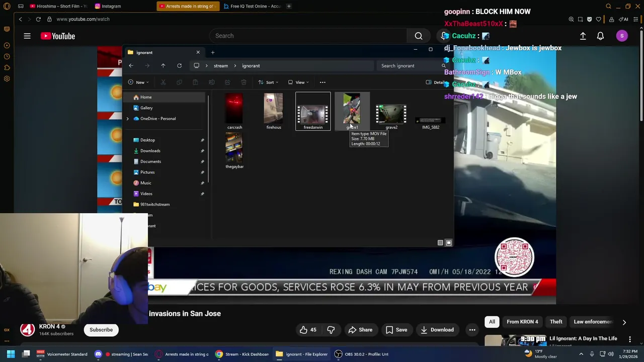
Task: Click the Cut scissors icon in Explorer
Action: 163,82
